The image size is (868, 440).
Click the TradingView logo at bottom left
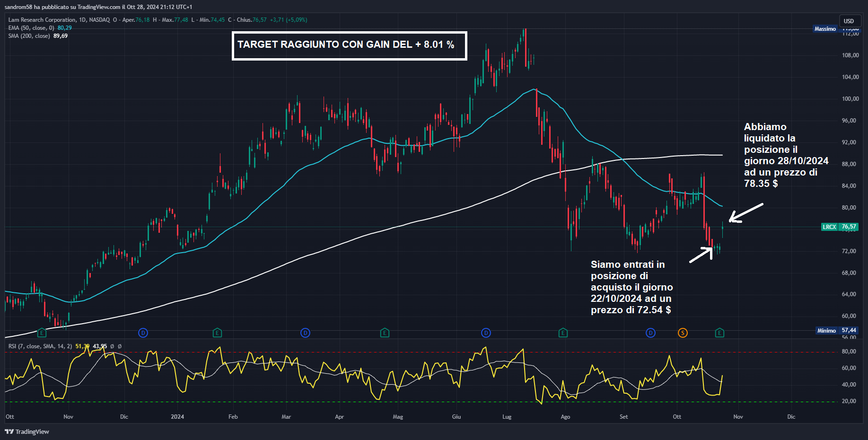click(x=27, y=431)
